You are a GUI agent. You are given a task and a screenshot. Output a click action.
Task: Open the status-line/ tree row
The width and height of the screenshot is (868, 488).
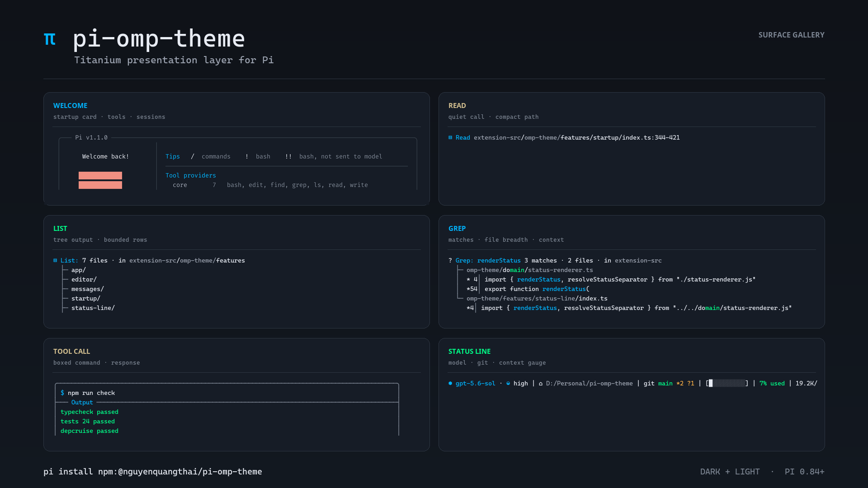tap(93, 308)
